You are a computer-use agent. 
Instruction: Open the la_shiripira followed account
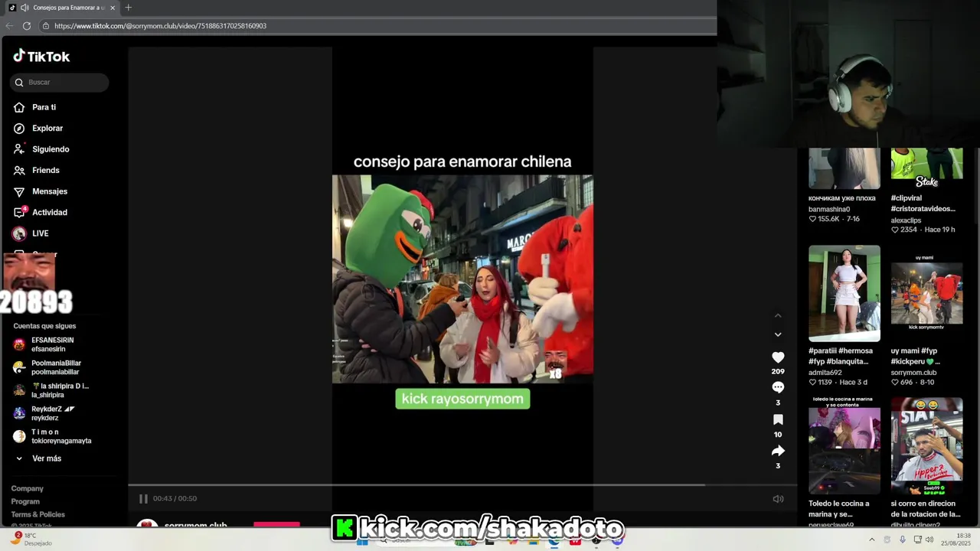point(52,390)
